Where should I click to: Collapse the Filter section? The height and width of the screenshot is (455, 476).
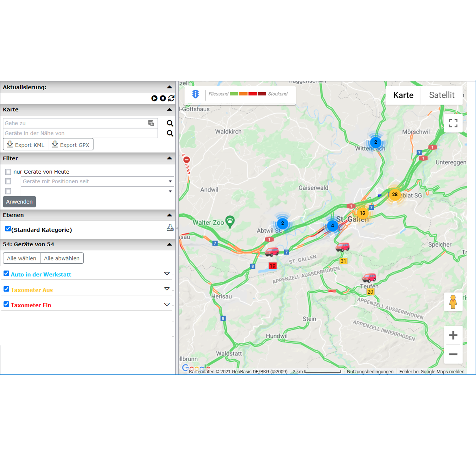(x=170, y=158)
